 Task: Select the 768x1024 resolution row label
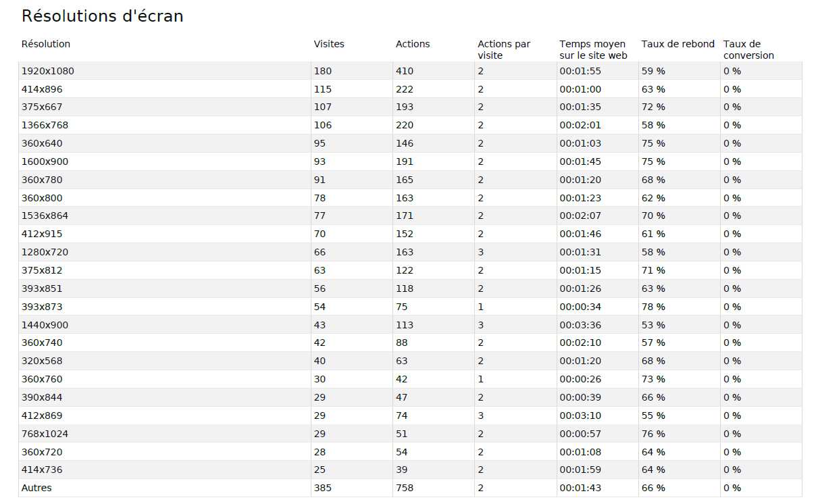pos(45,434)
